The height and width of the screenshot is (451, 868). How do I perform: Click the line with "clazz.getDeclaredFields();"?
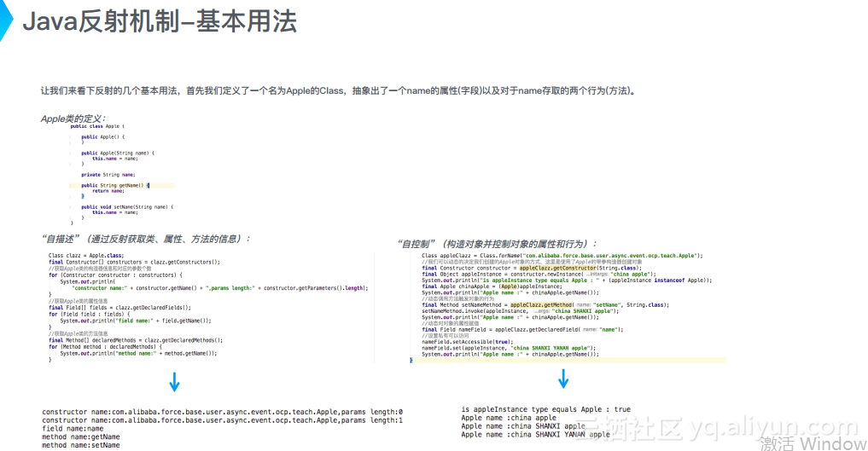pyautogui.click(x=119, y=307)
